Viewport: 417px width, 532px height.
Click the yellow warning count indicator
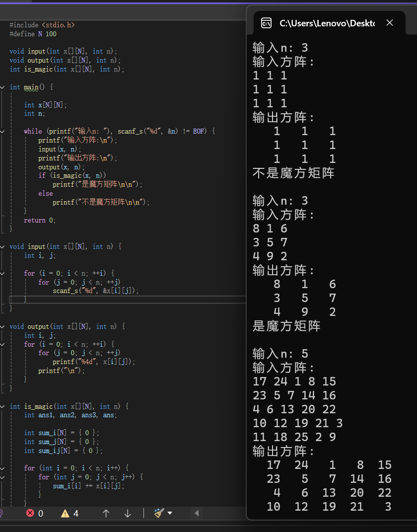(70, 513)
